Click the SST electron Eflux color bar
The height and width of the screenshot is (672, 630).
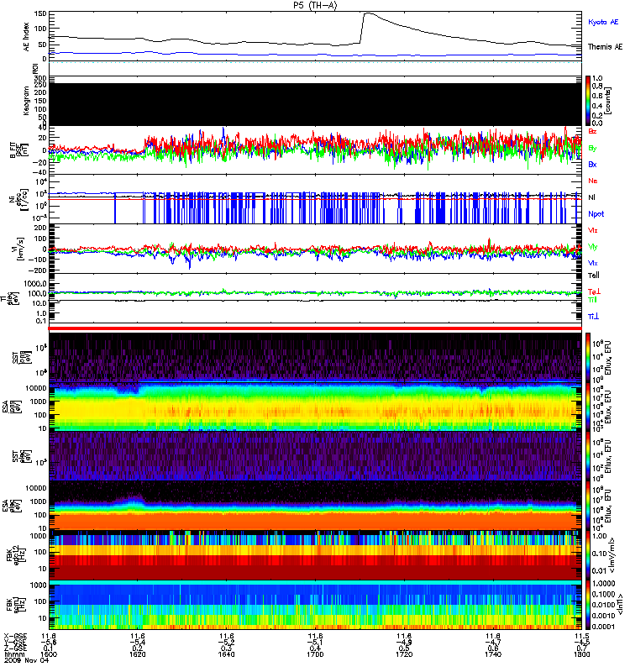point(588,455)
